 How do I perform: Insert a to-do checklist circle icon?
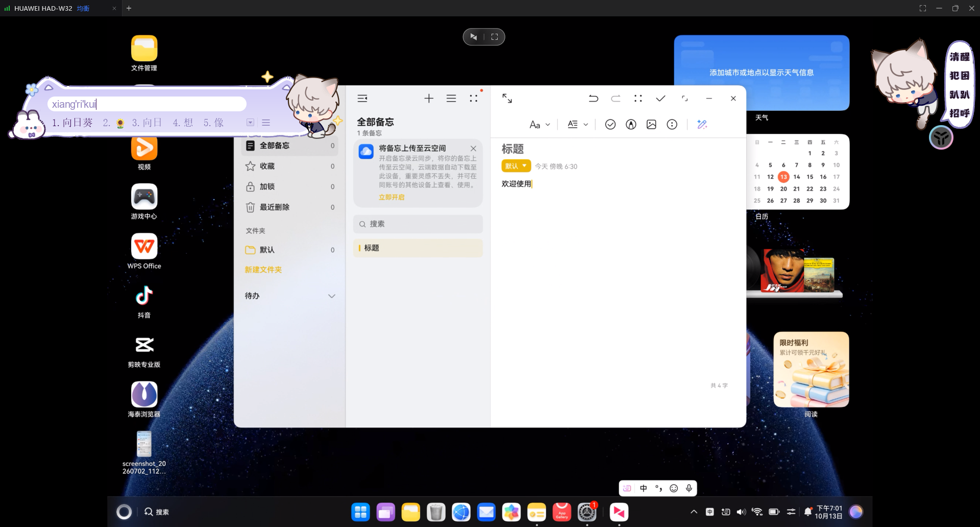610,125
